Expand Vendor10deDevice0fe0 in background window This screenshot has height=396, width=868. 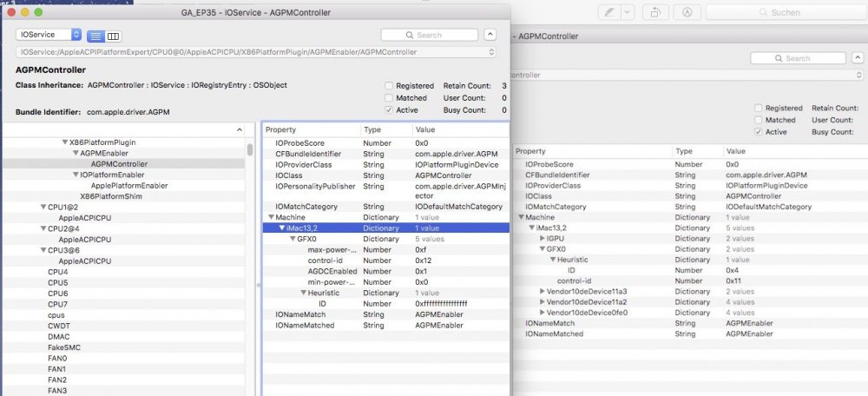click(x=542, y=313)
